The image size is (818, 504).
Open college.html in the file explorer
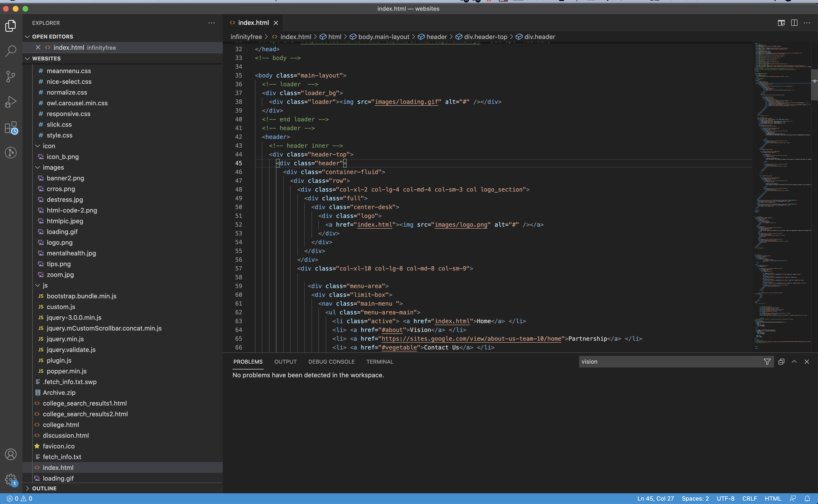click(61, 425)
